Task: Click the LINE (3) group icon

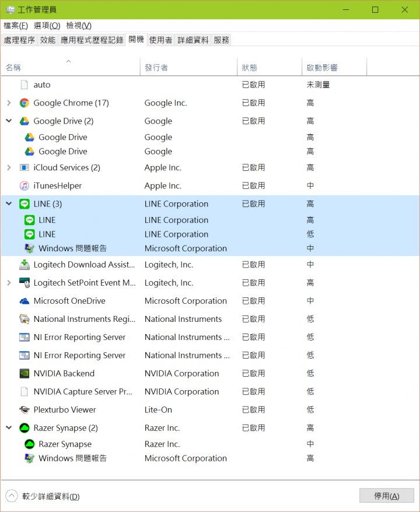Action: coord(24,204)
